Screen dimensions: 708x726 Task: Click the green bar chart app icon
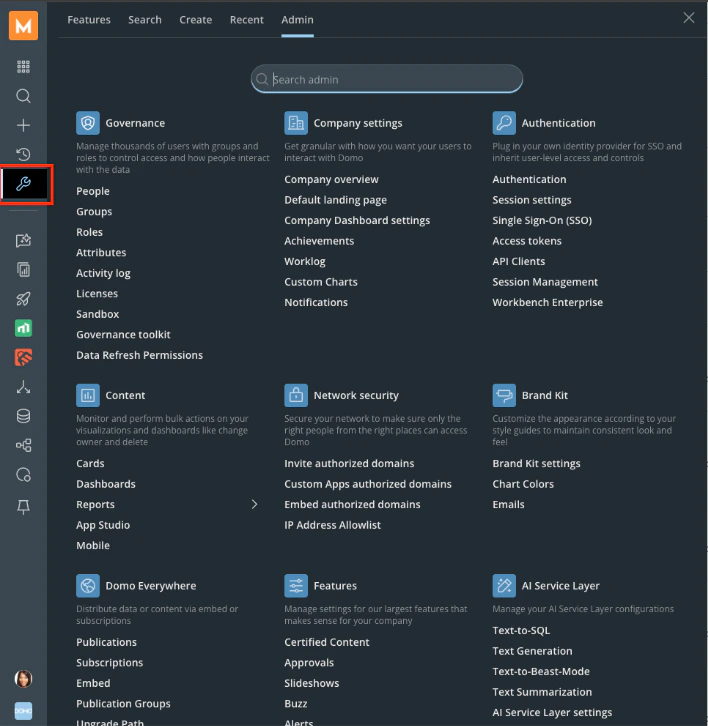pyautogui.click(x=23, y=328)
